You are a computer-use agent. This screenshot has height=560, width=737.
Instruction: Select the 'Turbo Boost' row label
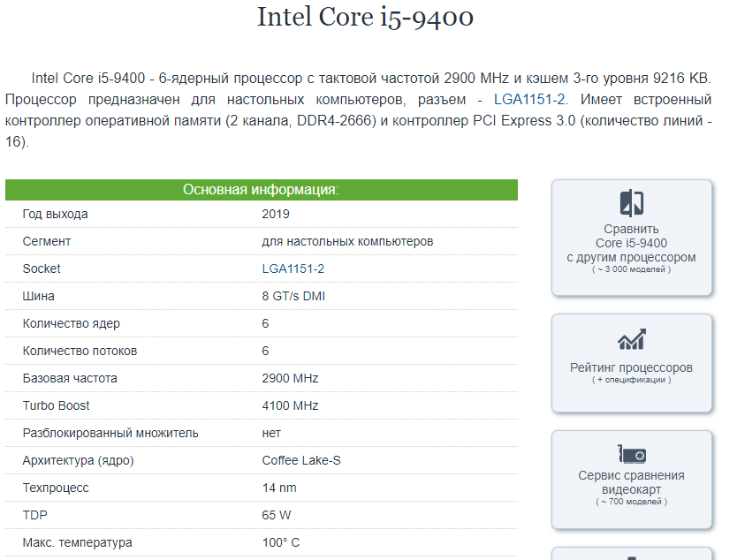(x=56, y=406)
